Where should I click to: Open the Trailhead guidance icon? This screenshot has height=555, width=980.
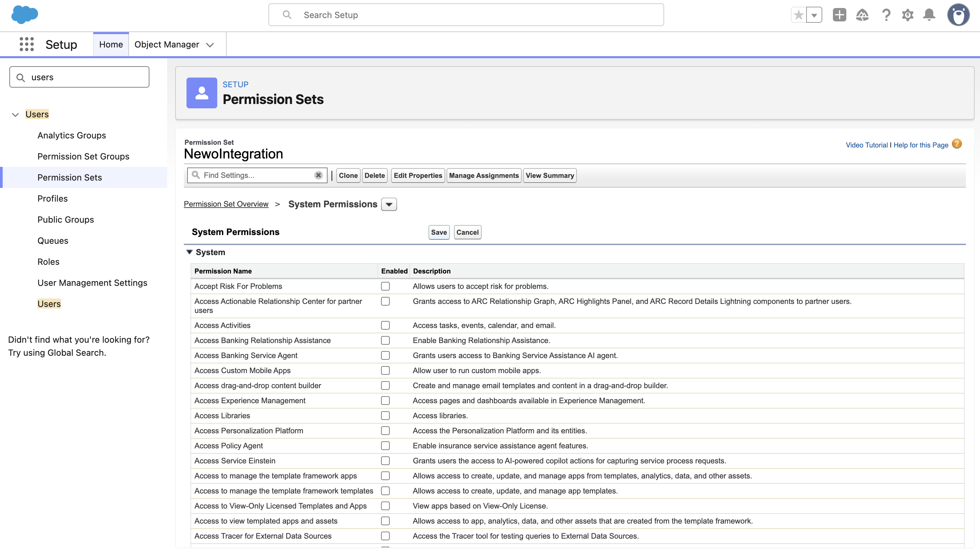click(862, 15)
